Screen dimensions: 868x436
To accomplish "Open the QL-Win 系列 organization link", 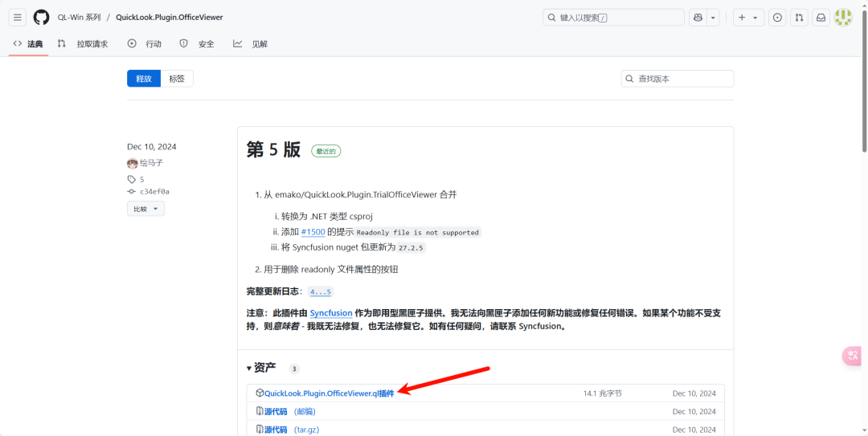I will coord(79,17).
